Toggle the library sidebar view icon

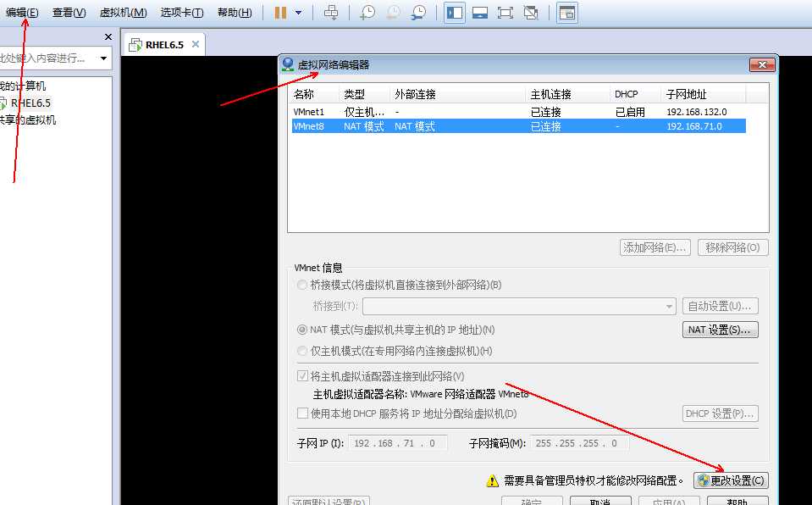tap(454, 13)
